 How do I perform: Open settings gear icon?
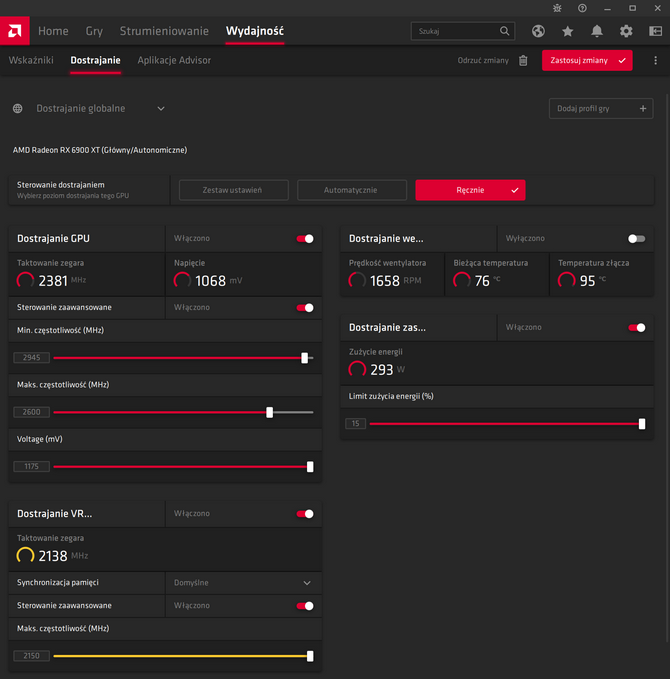[x=626, y=31]
